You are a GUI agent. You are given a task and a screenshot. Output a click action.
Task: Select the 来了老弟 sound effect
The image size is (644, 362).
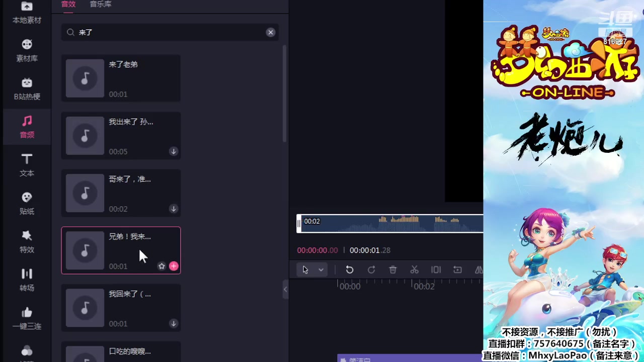[121, 78]
